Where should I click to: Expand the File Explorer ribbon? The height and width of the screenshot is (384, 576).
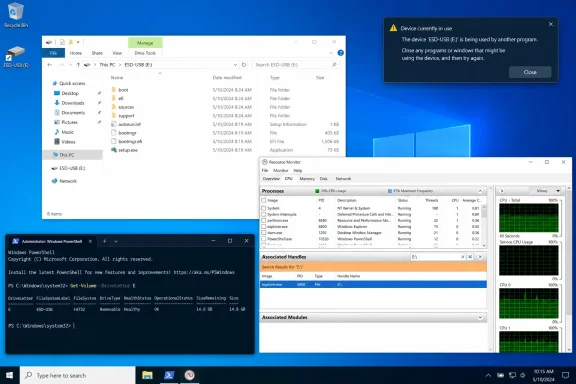click(x=331, y=53)
